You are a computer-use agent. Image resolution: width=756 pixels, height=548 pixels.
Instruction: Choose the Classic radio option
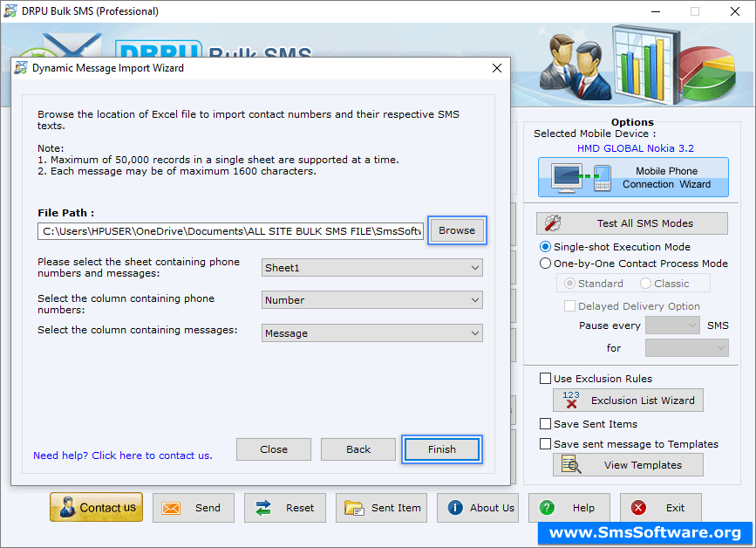(645, 284)
